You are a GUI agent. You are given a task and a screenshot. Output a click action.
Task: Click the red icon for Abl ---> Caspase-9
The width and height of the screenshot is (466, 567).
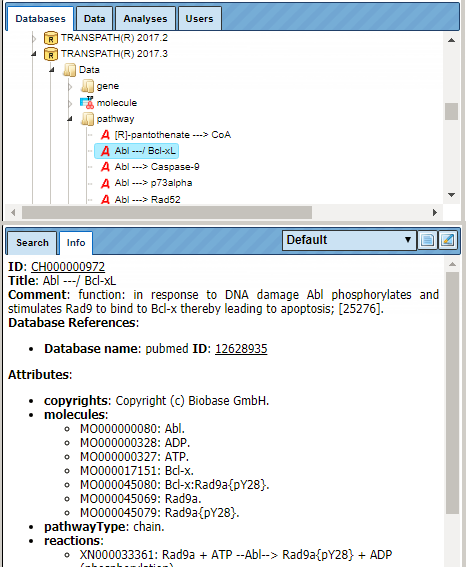[105, 167]
